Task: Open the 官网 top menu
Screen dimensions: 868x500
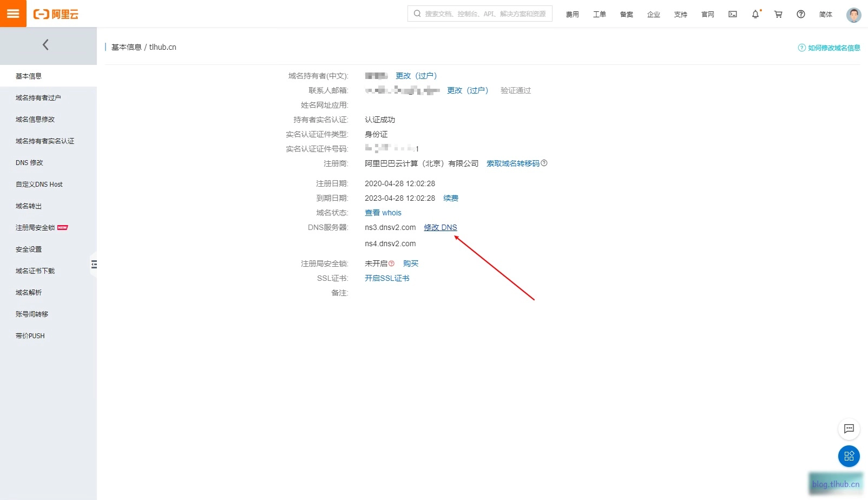Action: coord(708,15)
